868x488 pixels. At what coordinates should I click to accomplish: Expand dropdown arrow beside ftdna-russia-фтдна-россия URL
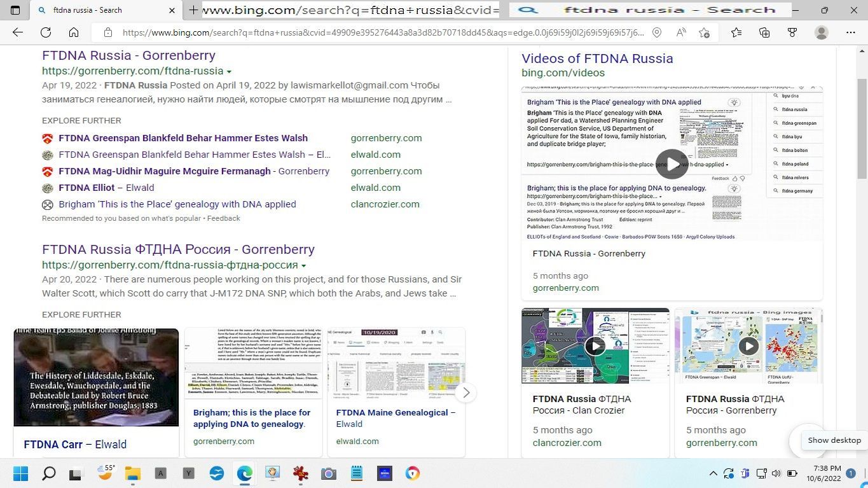click(303, 266)
